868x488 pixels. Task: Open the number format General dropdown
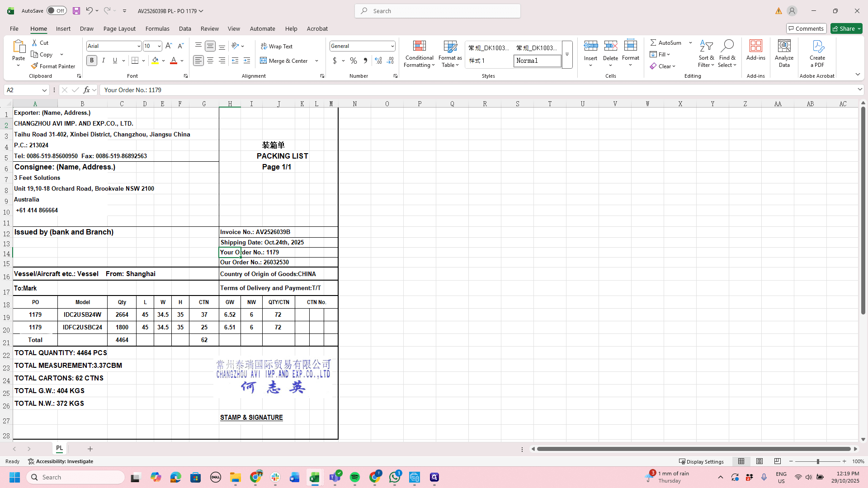coord(392,46)
